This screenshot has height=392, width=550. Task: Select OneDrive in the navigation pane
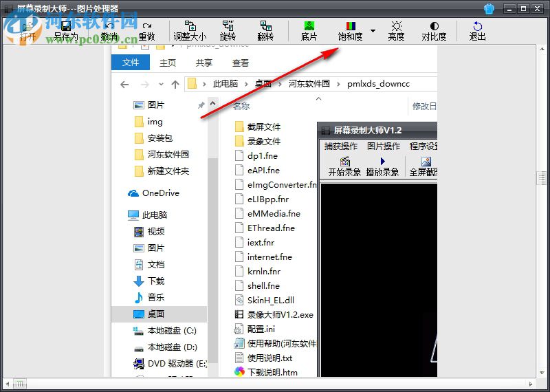pyautogui.click(x=153, y=193)
